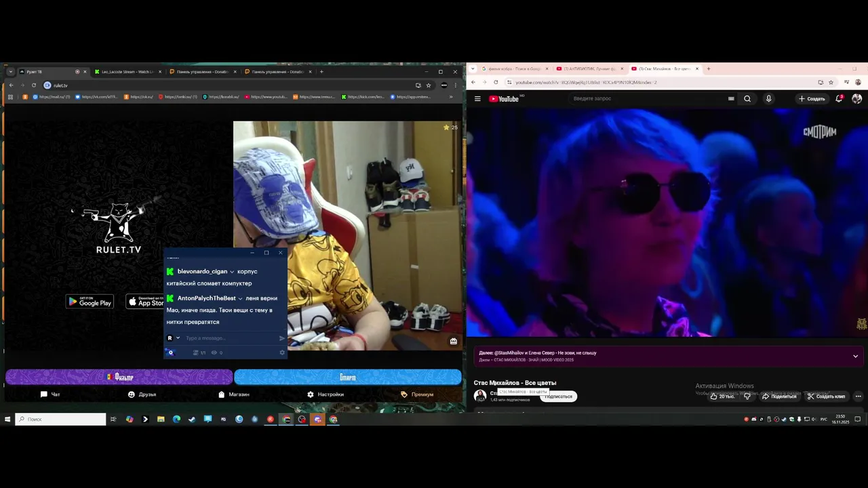Click the YouTube search field

(x=648, y=99)
